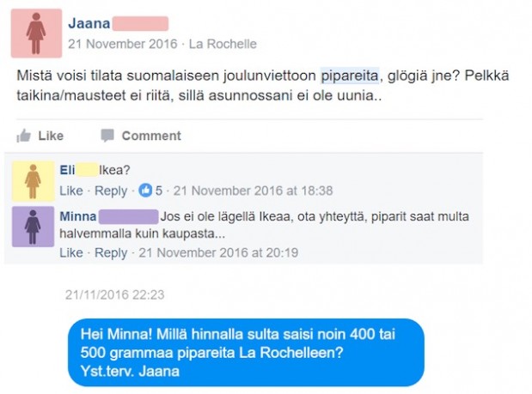
Task: Open Eli's yellow profile avatar
Action: [x=33, y=181]
